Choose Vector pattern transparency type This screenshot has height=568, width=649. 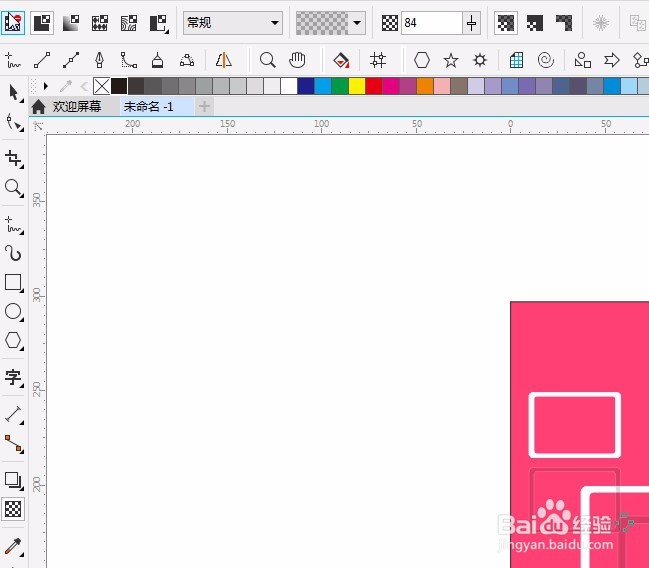click(x=100, y=23)
